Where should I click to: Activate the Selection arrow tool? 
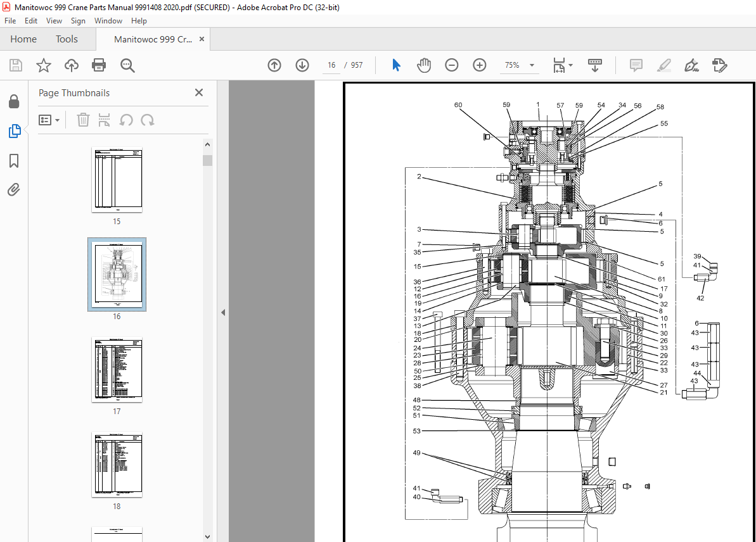(x=396, y=65)
